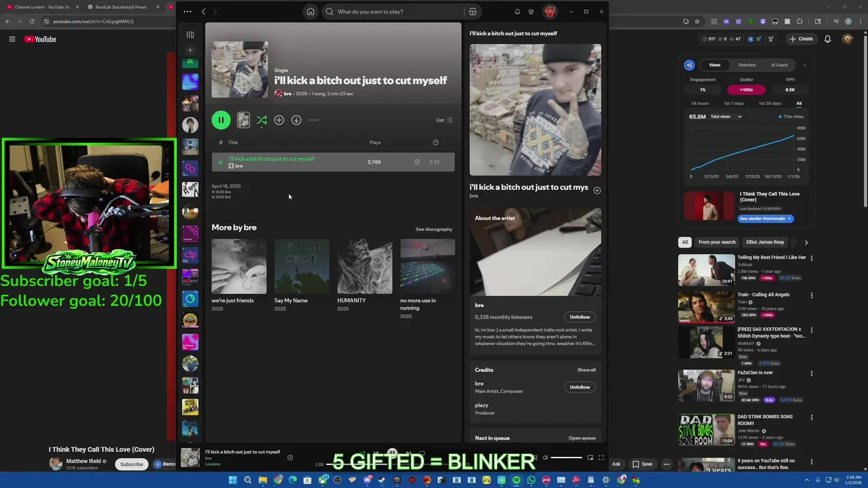The image size is (868, 488).
Task: Add playing song to library in bottom bar
Action: (x=290, y=457)
